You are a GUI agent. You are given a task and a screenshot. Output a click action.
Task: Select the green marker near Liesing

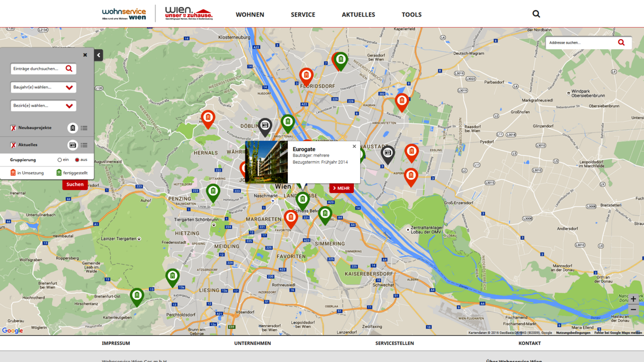point(173,278)
